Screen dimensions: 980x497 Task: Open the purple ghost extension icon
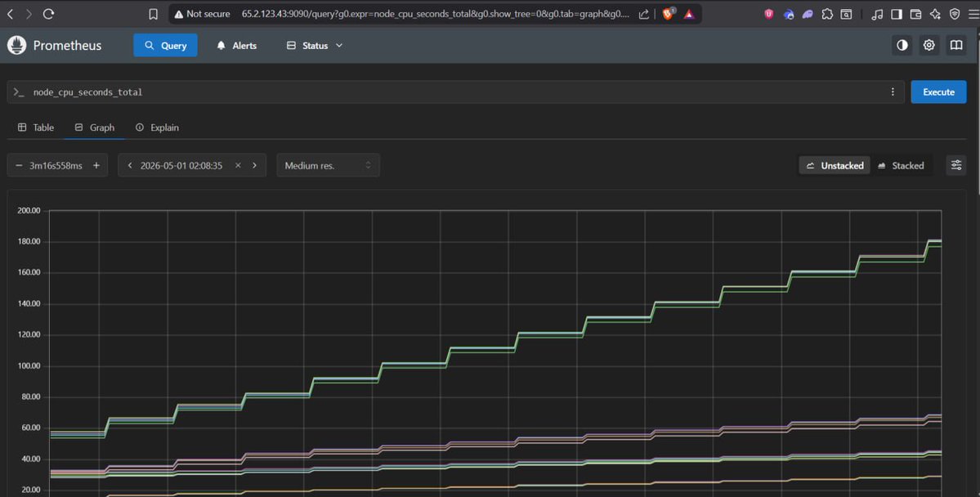808,14
